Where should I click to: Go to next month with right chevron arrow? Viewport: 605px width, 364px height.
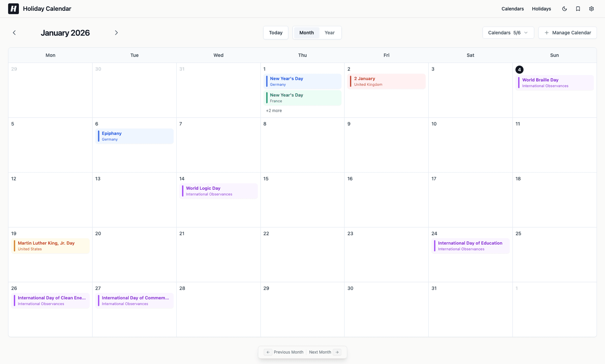click(x=116, y=32)
